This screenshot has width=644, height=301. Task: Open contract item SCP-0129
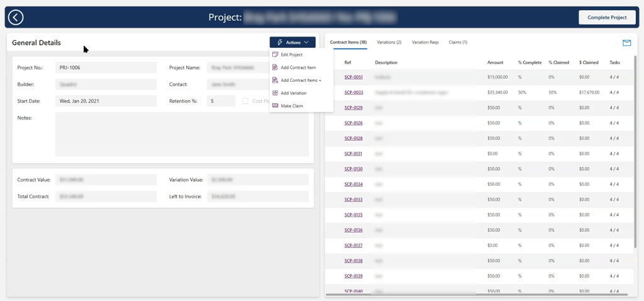point(353,108)
